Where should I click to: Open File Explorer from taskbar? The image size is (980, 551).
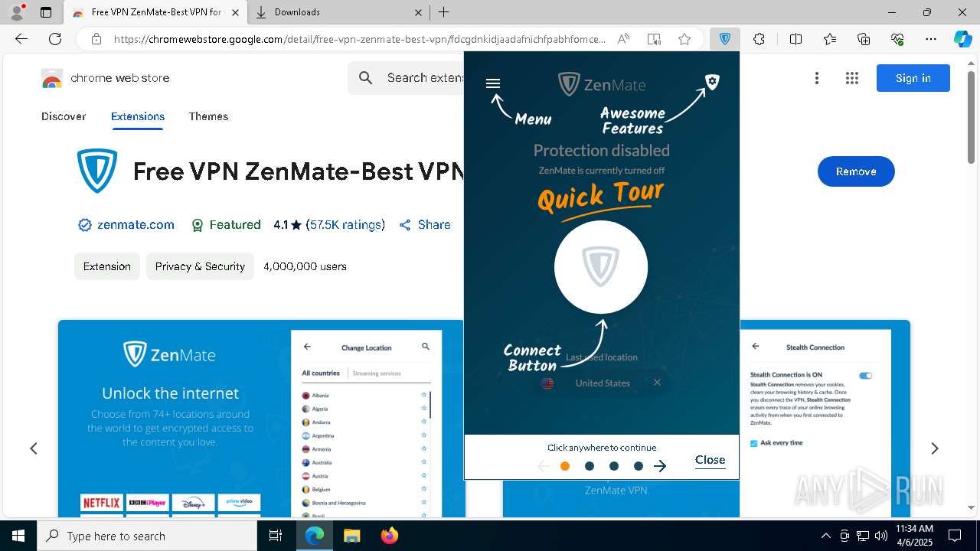pos(351,536)
